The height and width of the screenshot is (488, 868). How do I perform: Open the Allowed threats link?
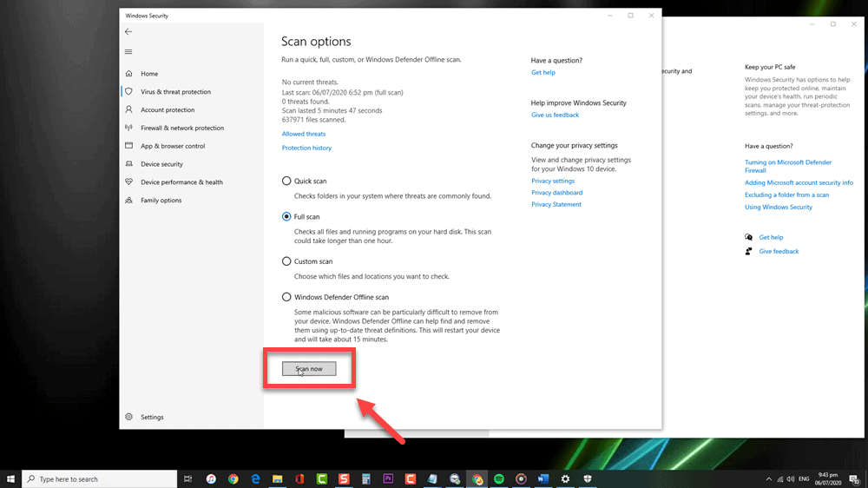(x=303, y=134)
